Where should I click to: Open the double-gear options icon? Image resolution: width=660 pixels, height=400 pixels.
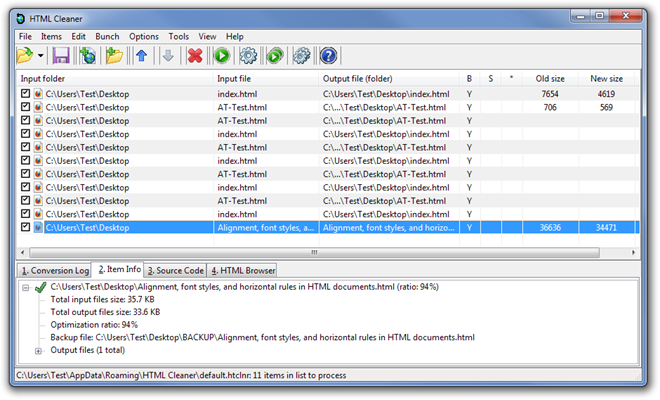tap(301, 56)
